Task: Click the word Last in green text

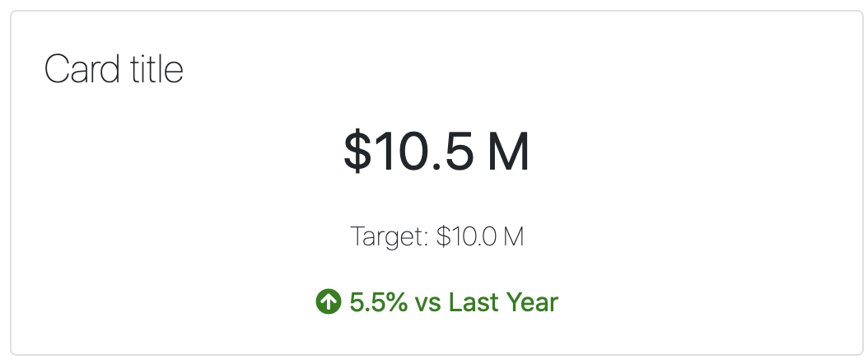Action: [474, 302]
